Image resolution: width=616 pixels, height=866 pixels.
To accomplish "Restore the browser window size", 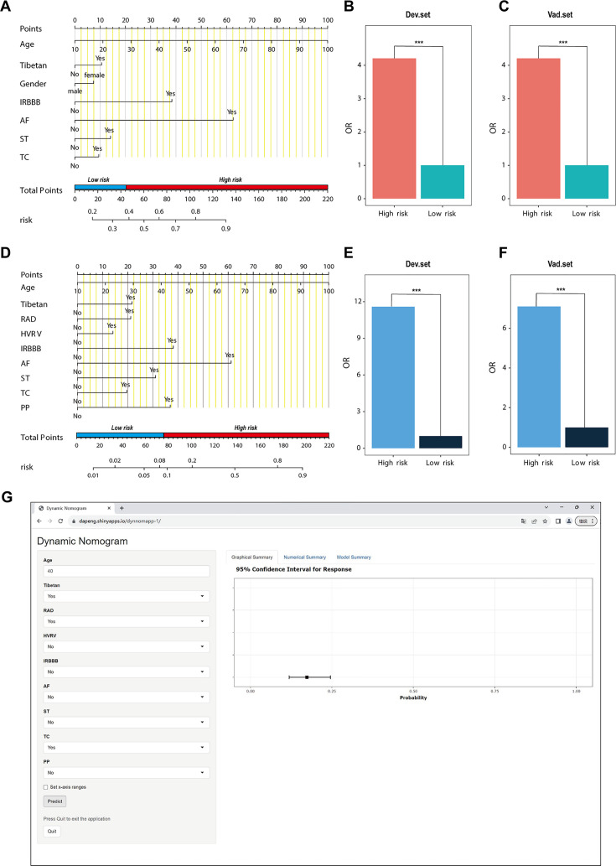I will point(577,507).
